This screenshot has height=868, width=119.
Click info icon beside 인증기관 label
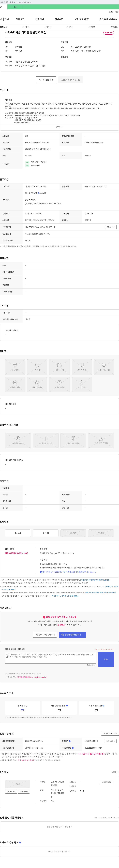point(70,741)
